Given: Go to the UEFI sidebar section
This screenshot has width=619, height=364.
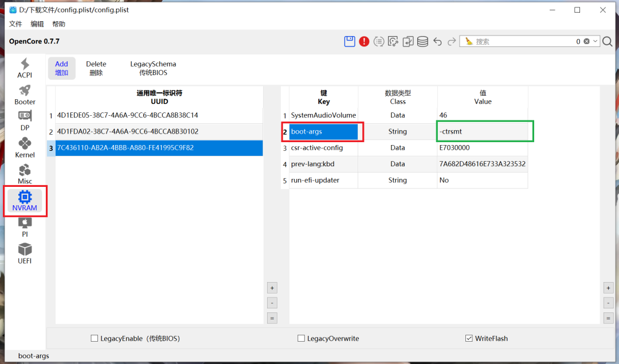Looking at the screenshot, I should (25, 253).
